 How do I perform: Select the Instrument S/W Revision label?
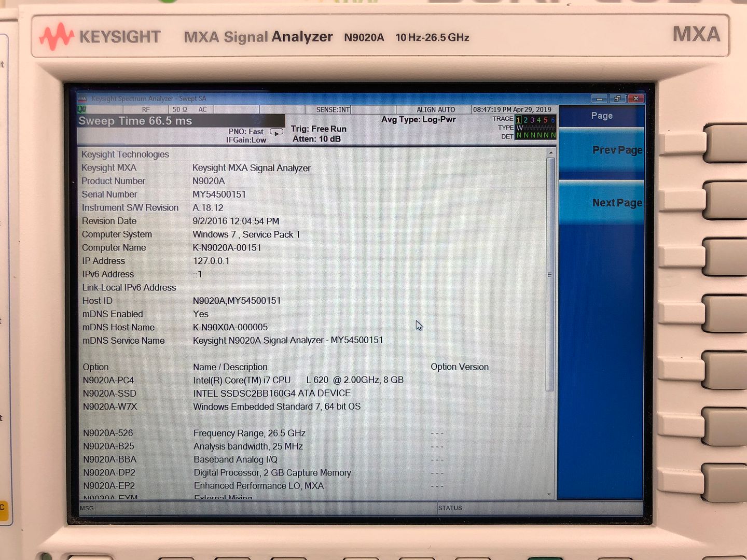point(130,207)
